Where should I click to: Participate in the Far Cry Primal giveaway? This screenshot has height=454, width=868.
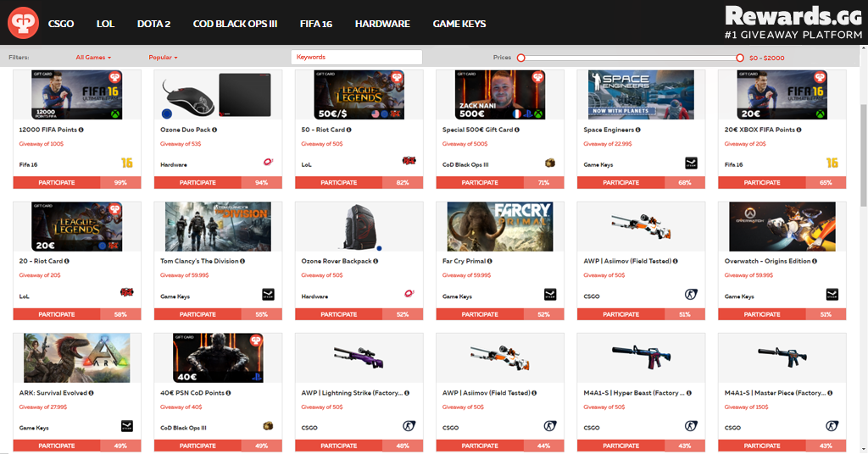tap(480, 314)
